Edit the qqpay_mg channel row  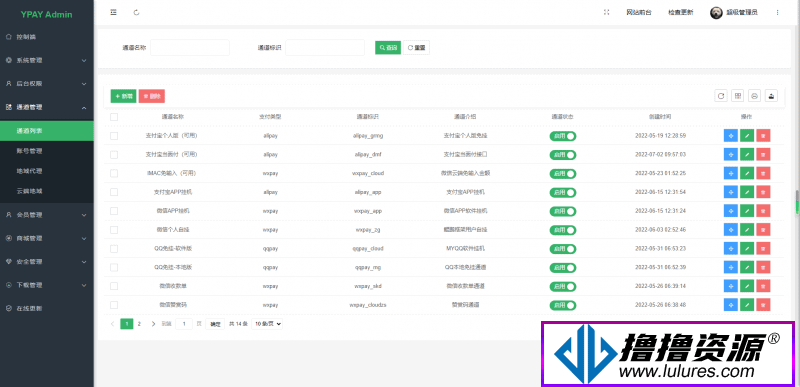[x=747, y=267]
